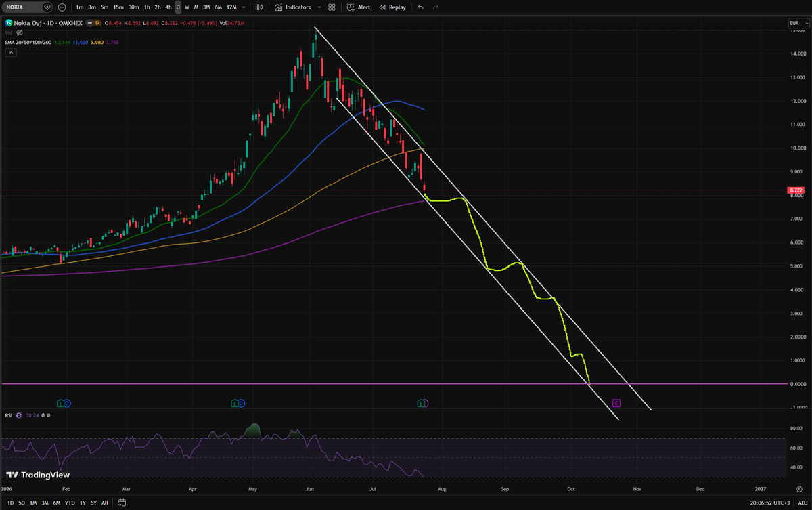
Task: Expand the Indicators favorites chevron
Action: coord(319,7)
